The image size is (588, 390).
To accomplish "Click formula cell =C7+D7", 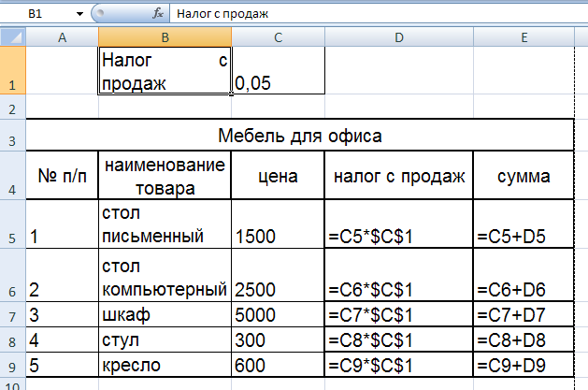I will pos(523,314).
